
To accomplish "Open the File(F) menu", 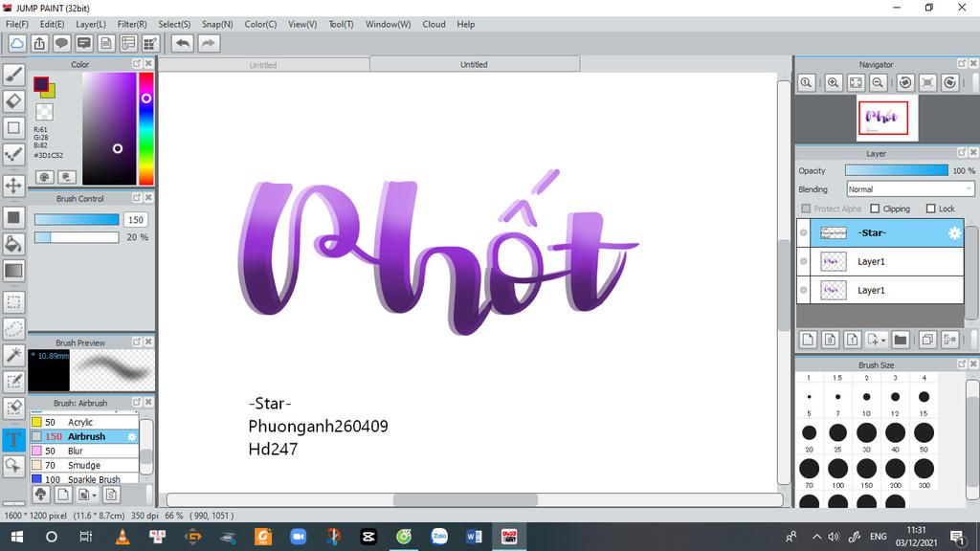I will [x=17, y=24].
